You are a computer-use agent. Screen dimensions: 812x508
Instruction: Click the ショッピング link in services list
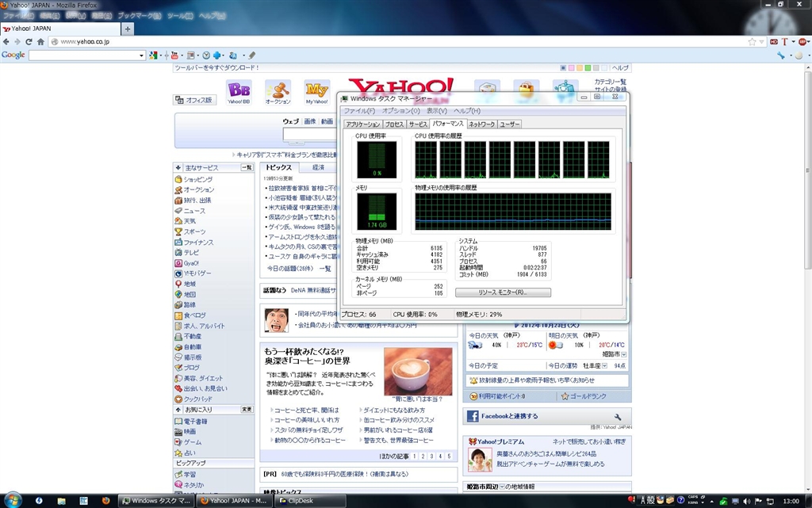[x=197, y=179]
